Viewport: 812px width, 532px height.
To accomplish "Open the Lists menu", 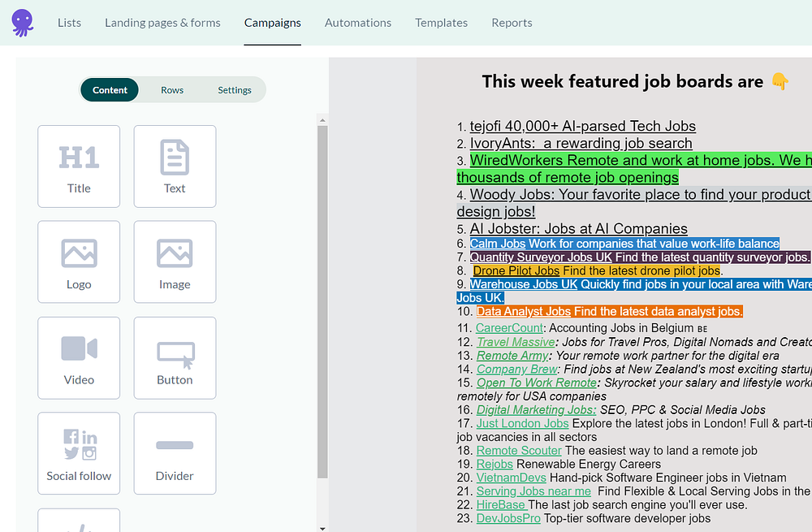I will pos(69,23).
